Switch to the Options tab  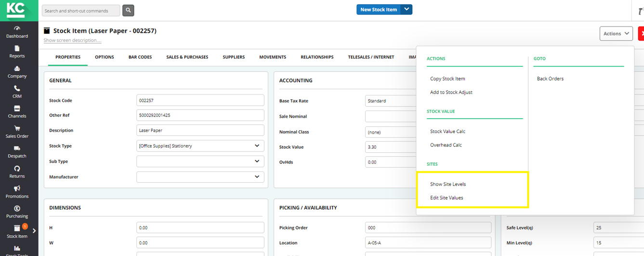point(105,57)
